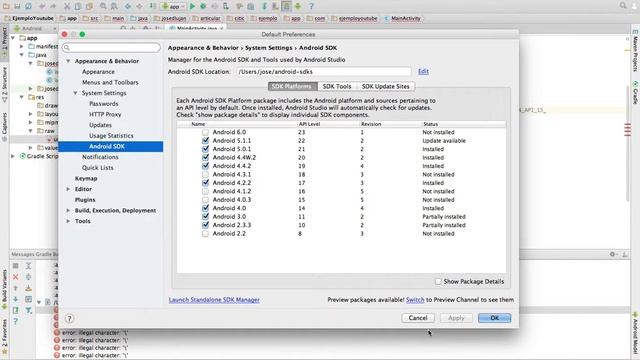Click the Make Project icon in toolbar

coord(152,6)
